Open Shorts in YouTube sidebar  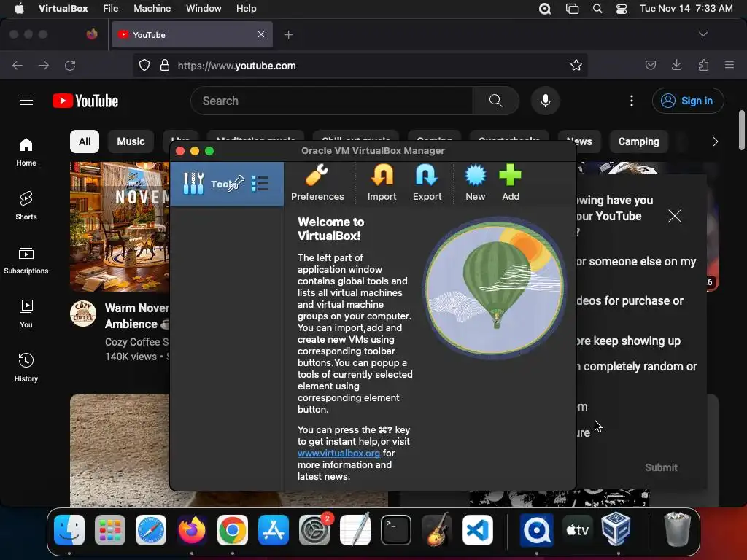26,206
